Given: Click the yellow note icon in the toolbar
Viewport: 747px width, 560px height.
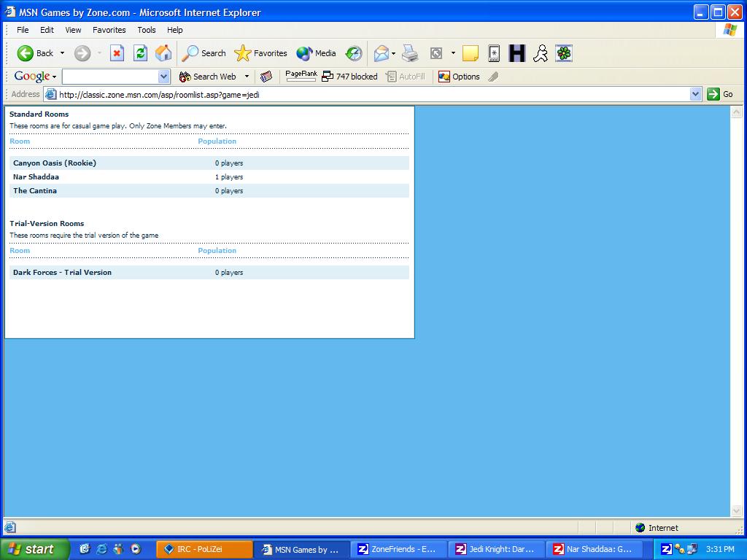Looking at the screenshot, I should (x=471, y=53).
